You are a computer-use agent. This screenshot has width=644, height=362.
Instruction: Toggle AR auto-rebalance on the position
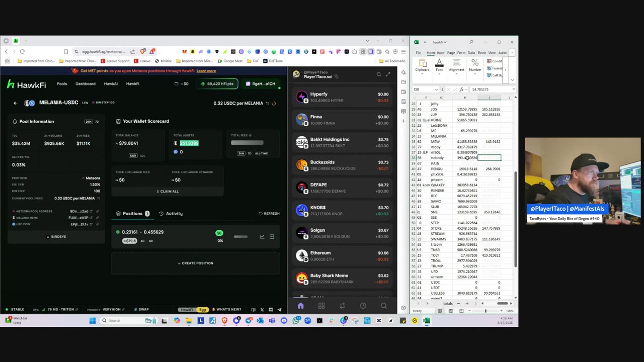151,241
